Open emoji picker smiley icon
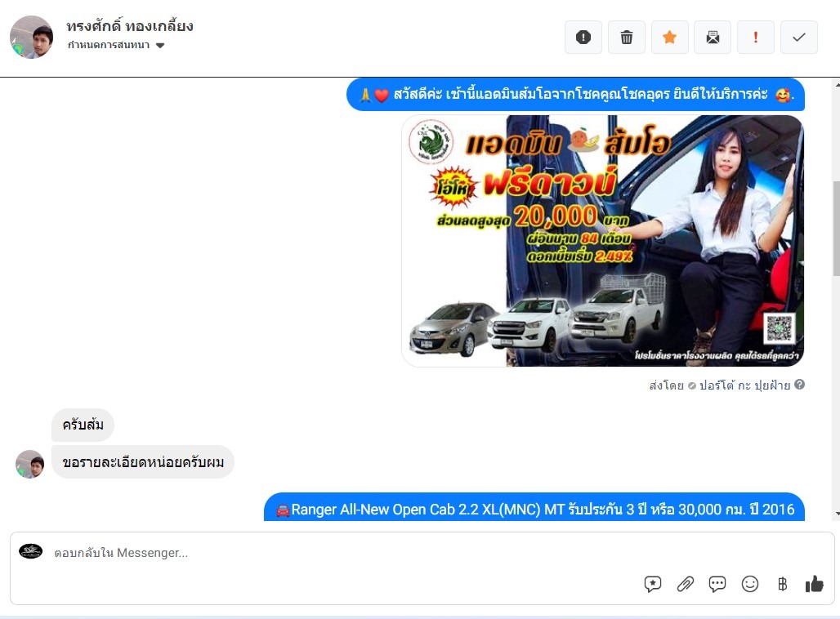This screenshot has height=619, width=840. click(750, 584)
